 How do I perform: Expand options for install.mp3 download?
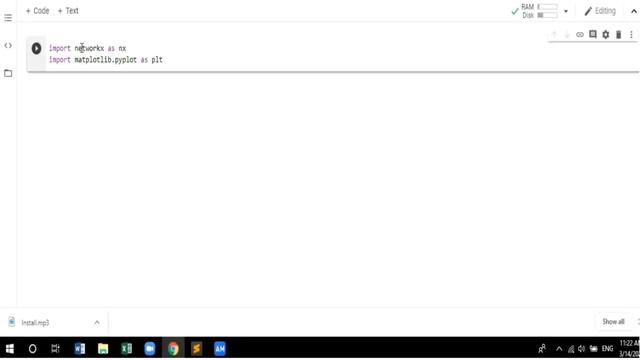pyautogui.click(x=97, y=322)
